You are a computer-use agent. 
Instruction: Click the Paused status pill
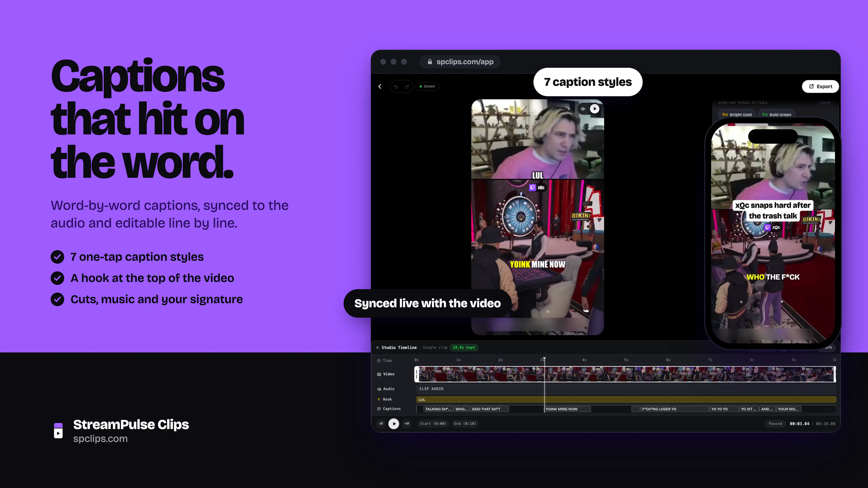775,424
